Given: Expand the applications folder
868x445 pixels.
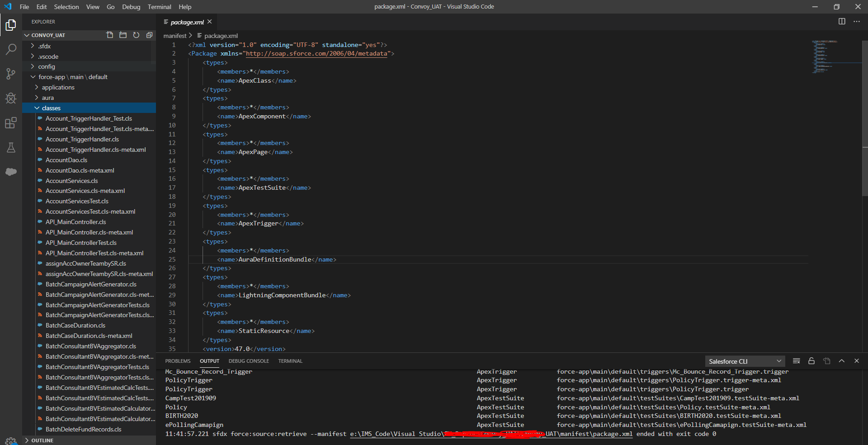Looking at the screenshot, I should point(58,87).
